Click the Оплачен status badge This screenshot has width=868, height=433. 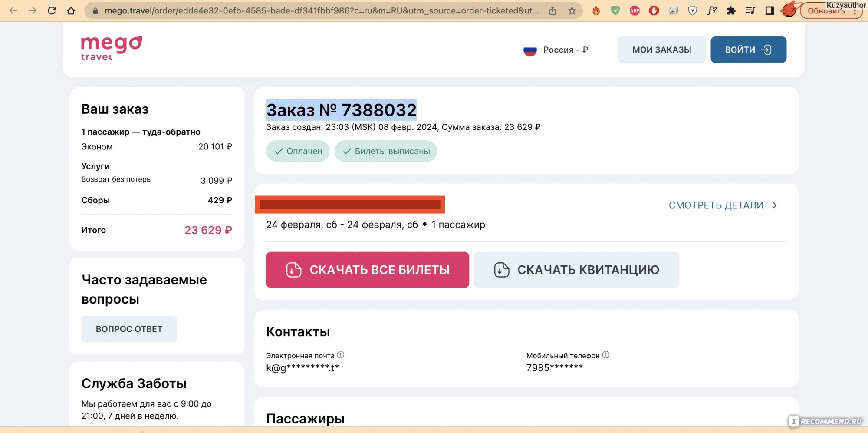pyautogui.click(x=298, y=151)
